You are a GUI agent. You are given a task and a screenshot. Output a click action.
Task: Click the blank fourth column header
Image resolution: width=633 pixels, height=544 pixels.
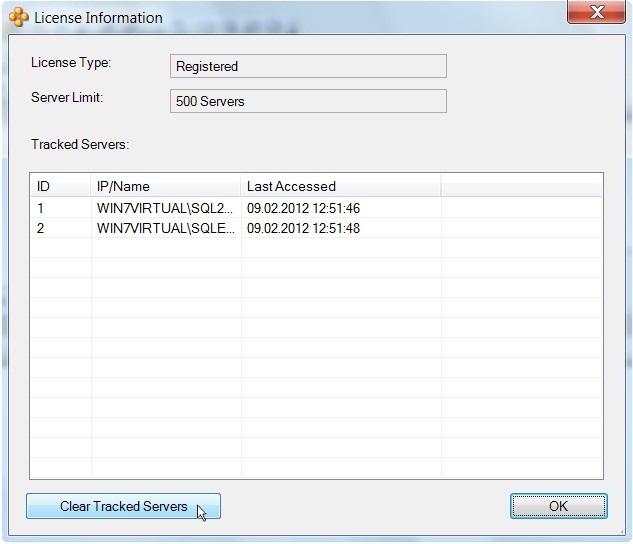point(520,186)
